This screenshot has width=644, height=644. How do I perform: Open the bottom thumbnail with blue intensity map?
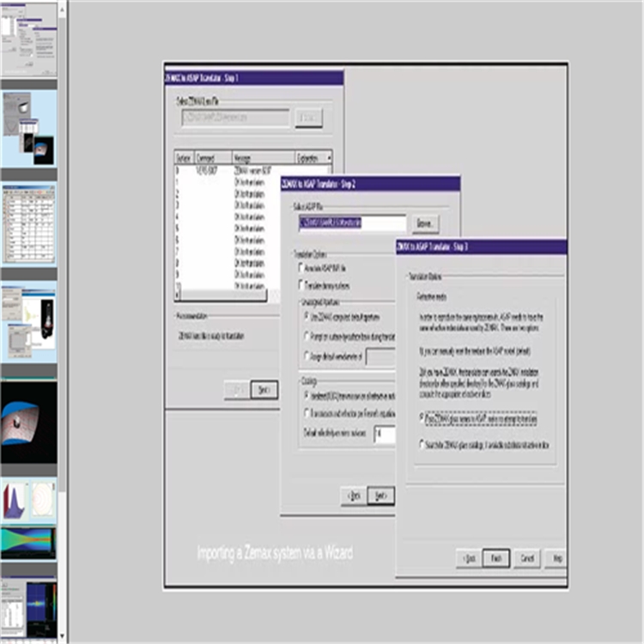pos(28,608)
